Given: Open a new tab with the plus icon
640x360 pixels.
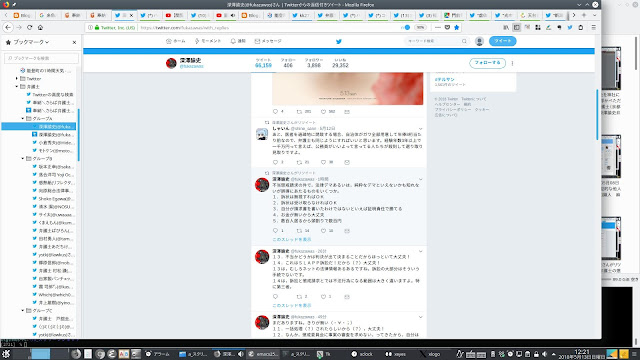Looking at the screenshot, I should pos(584,15).
